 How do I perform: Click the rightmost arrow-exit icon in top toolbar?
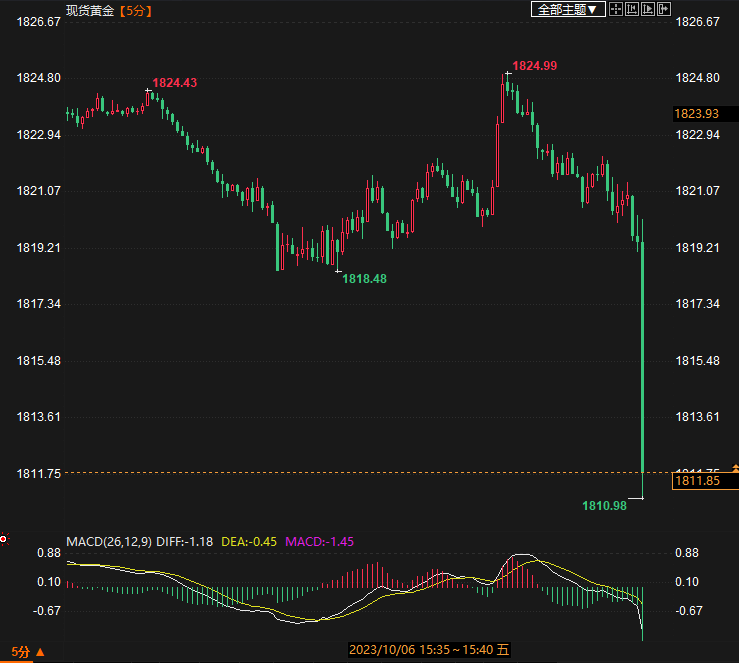pyautogui.click(x=663, y=9)
